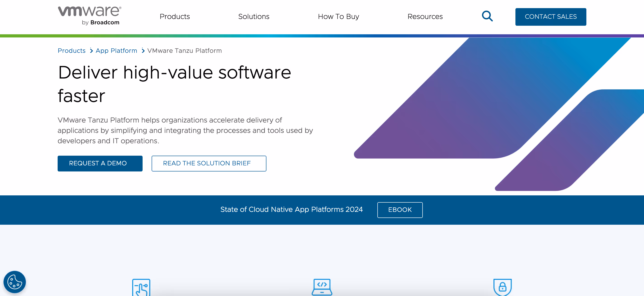Open cookie preferences with the palette icon

click(14, 282)
